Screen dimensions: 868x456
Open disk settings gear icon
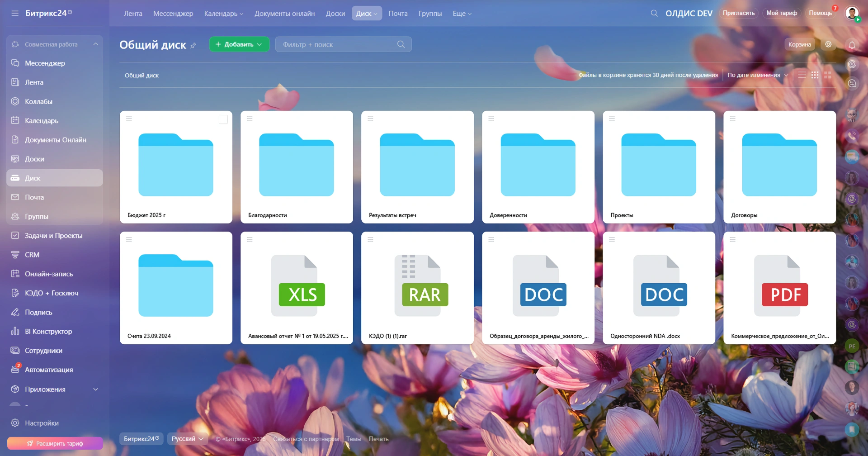[828, 44]
